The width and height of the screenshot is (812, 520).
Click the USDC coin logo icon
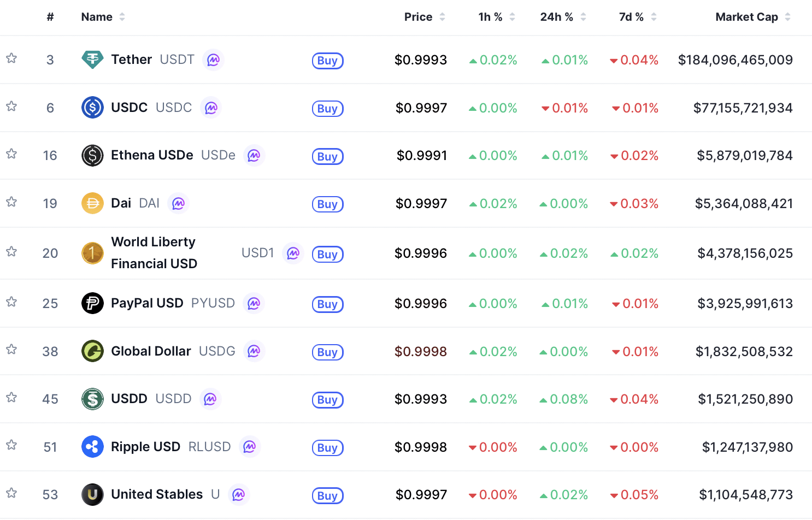[x=92, y=108]
